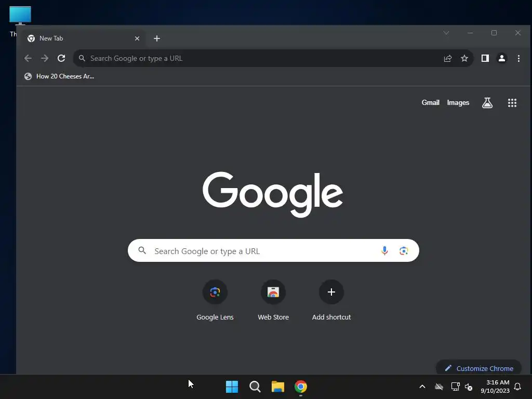Click the Google logo

coord(273,194)
